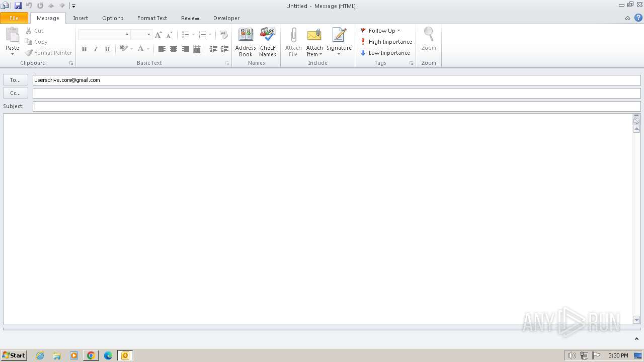Click the message body scrollbar down arrow
The image size is (644, 362).
tap(636, 320)
